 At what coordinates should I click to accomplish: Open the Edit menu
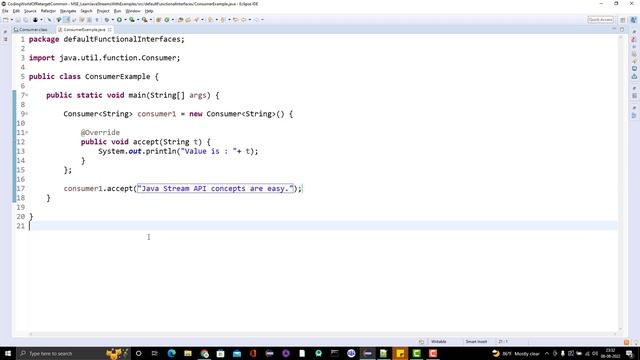(x=16, y=11)
